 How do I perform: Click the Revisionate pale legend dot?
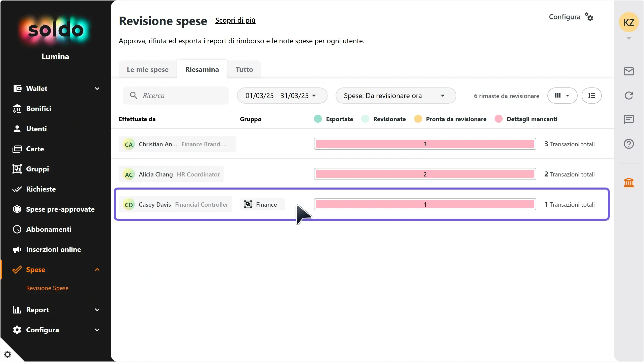coord(365,119)
